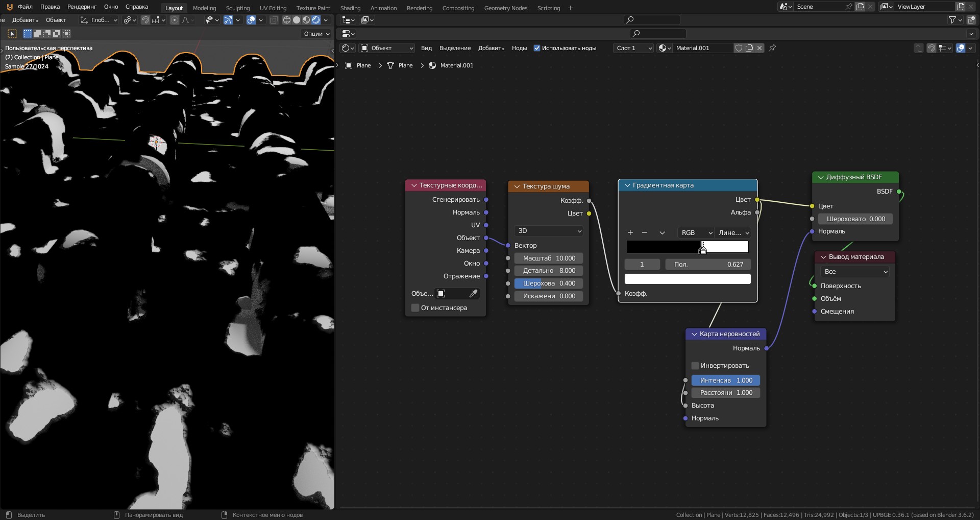The height and width of the screenshot is (520, 980).
Task: Open the 'Рендеринг' menu
Action: click(82, 7)
